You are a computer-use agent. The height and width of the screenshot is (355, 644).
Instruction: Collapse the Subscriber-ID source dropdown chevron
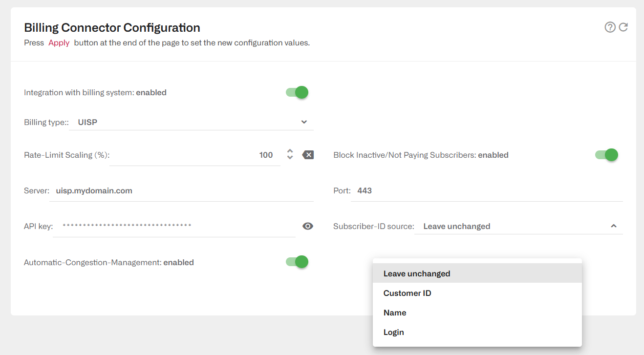(x=614, y=226)
